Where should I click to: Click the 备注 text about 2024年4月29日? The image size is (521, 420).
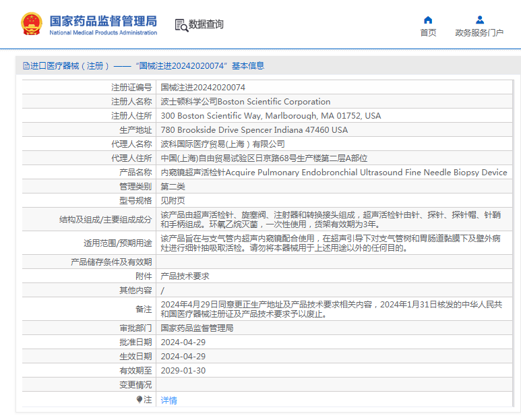point(332,309)
